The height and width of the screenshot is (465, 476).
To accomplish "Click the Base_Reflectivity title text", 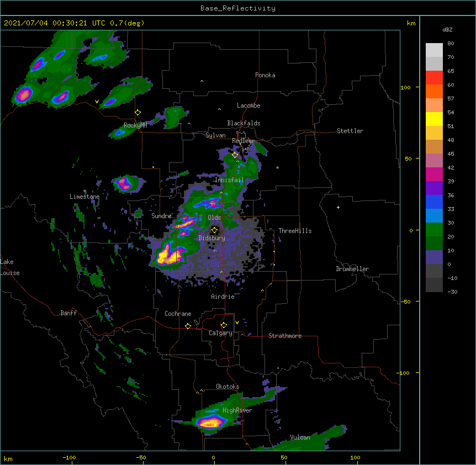I will point(238,8).
